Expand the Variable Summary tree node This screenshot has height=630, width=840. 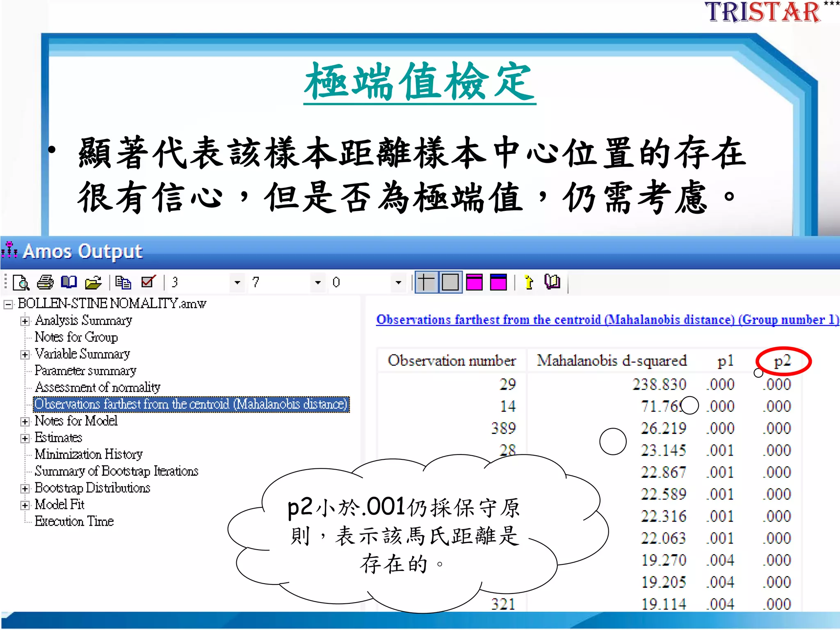25,355
